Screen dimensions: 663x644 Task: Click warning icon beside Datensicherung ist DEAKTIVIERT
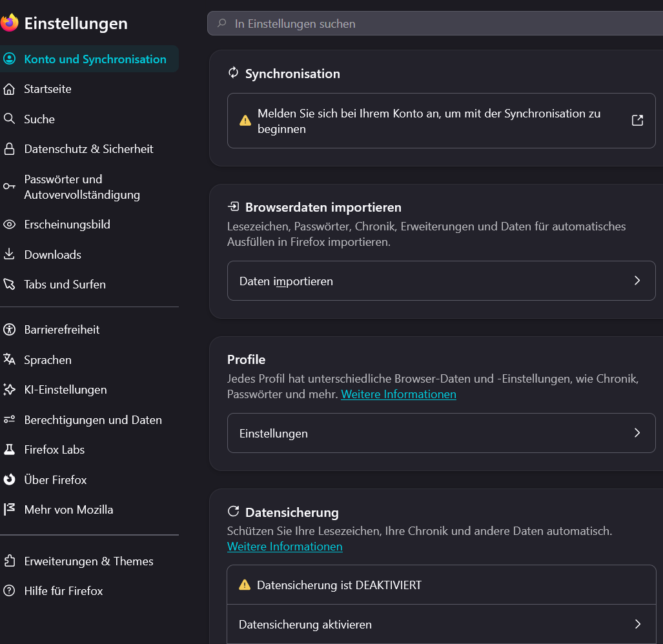point(245,585)
